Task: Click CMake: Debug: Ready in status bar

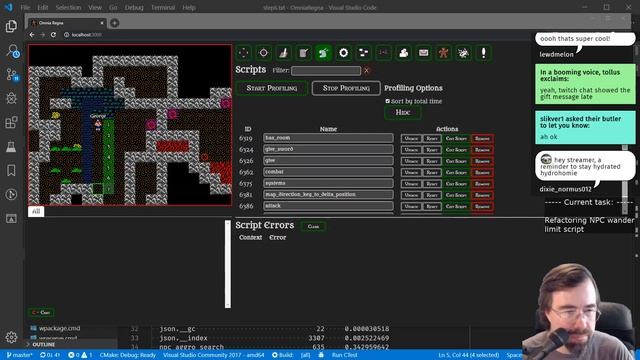Action: pos(128,355)
